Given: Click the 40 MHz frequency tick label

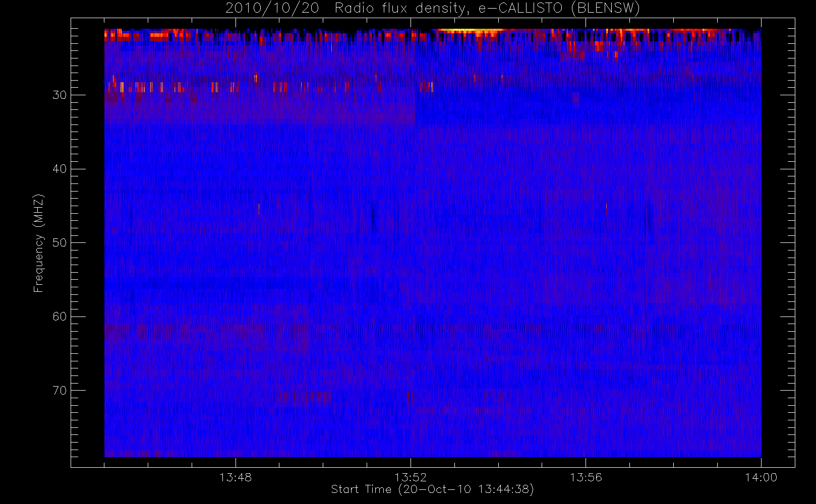Looking at the screenshot, I should coord(60,169).
